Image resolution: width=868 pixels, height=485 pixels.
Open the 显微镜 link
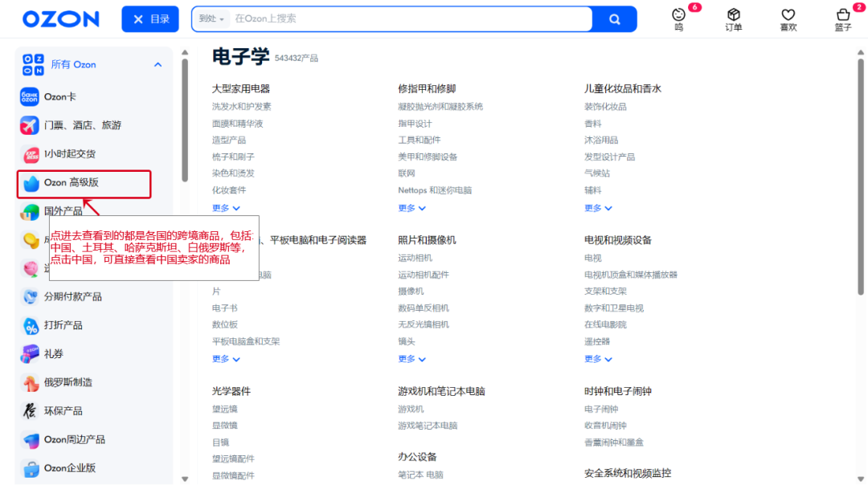[224, 426]
